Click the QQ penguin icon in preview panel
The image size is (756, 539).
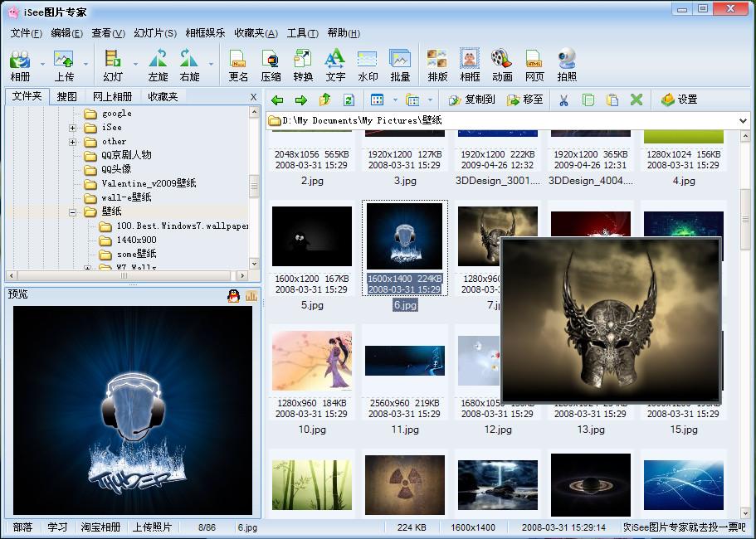point(234,296)
